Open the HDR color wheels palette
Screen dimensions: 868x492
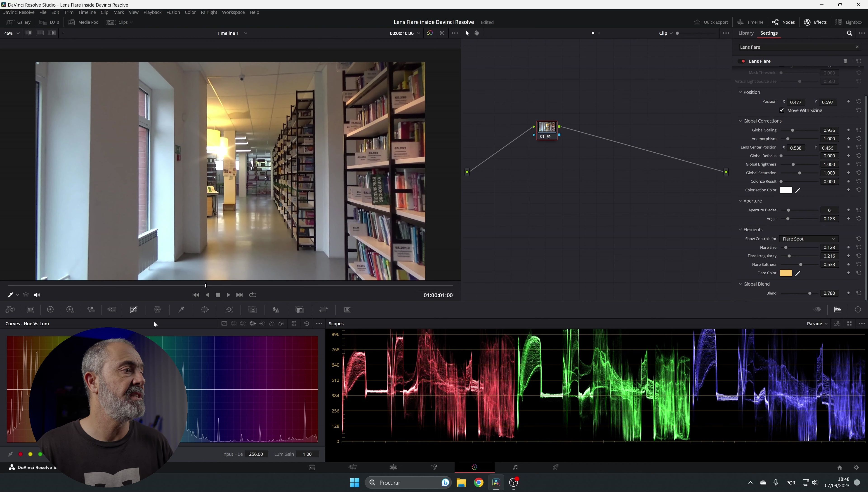(x=71, y=310)
